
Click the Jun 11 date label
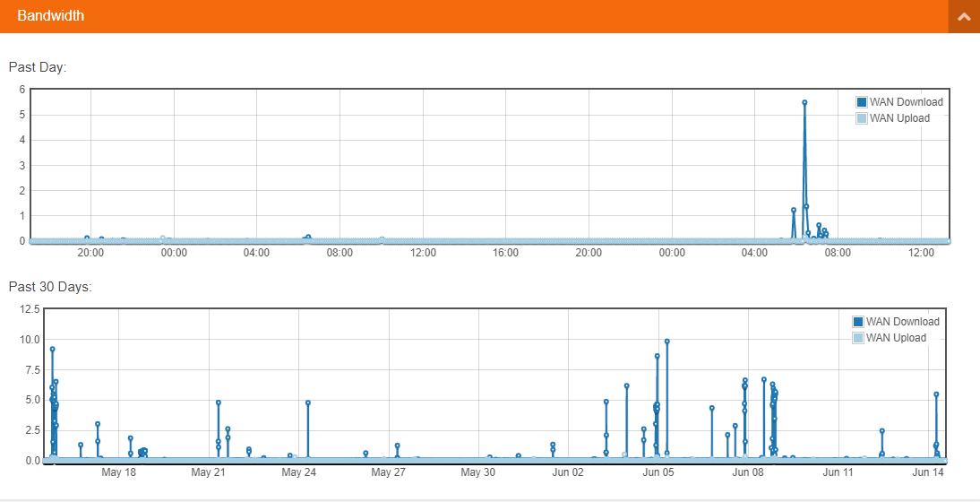pyautogui.click(x=838, y=472)
